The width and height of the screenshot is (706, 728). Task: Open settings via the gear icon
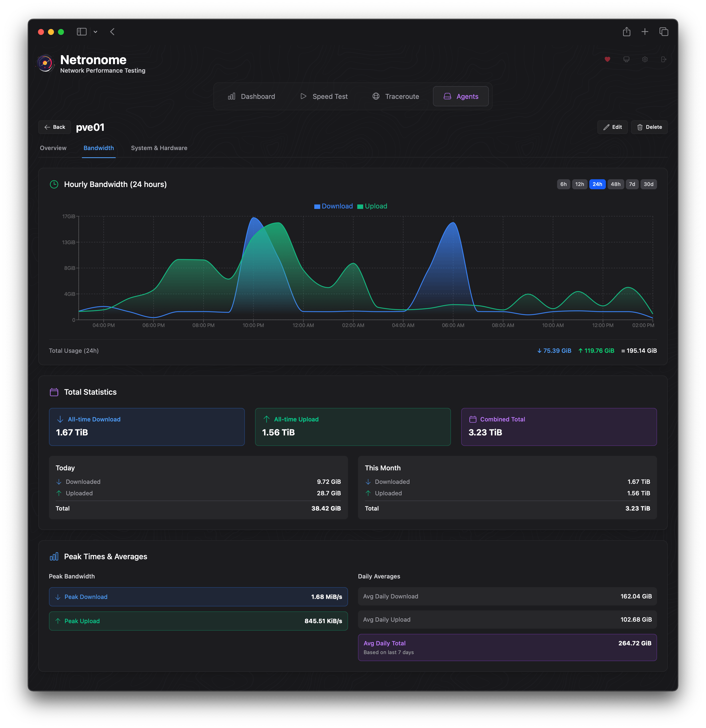[x=645, y=59]
